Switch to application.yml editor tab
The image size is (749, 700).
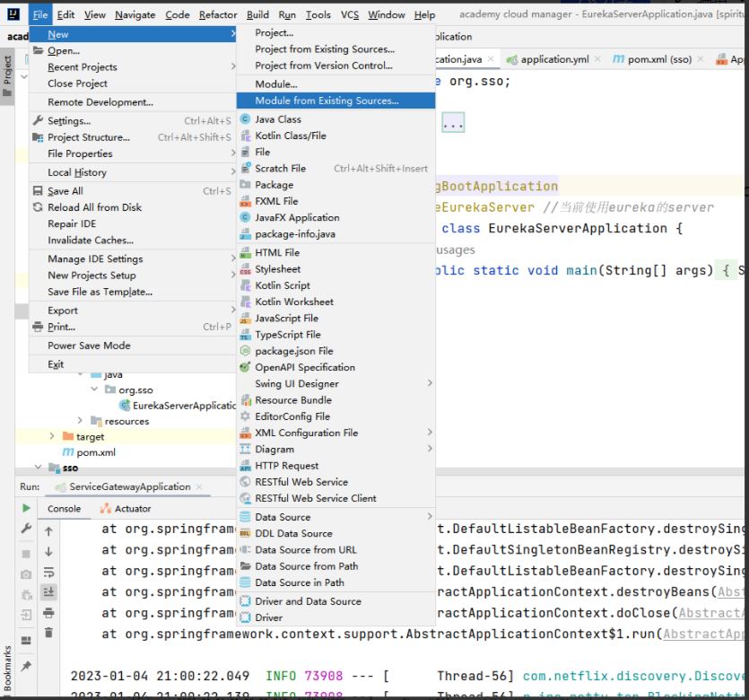click(554, 59)
